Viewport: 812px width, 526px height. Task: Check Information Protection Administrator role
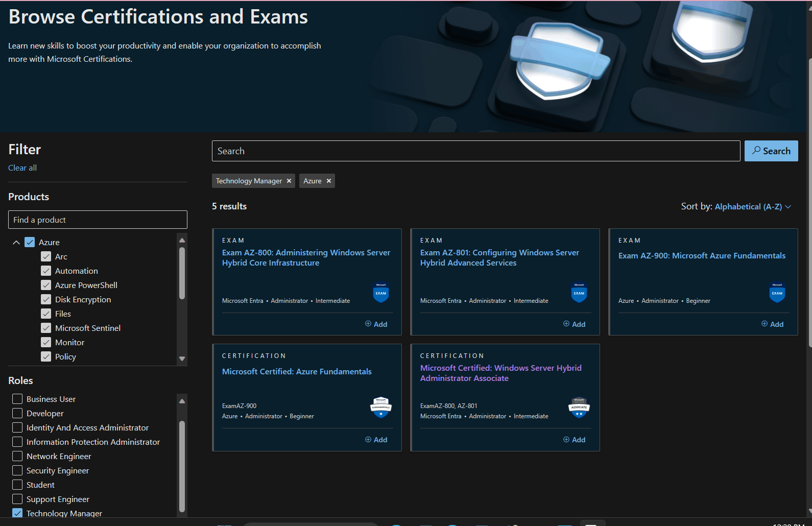pos(17,442)
